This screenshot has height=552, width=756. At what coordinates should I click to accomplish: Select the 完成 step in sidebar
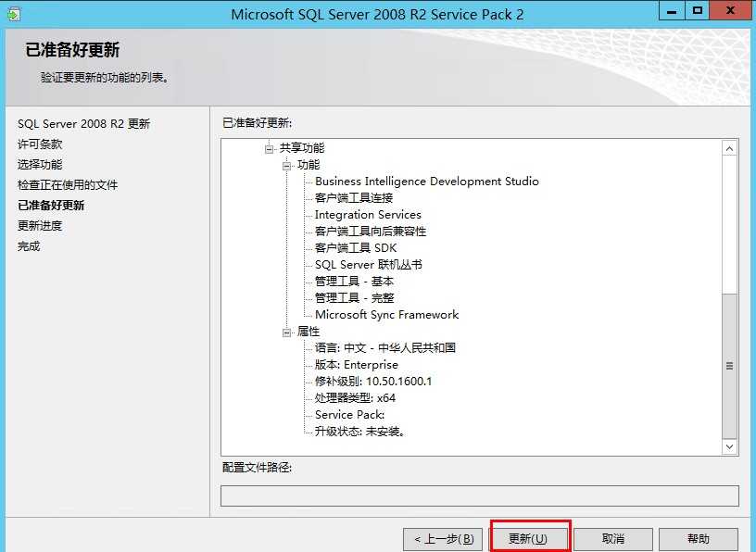tap(29, 246)
